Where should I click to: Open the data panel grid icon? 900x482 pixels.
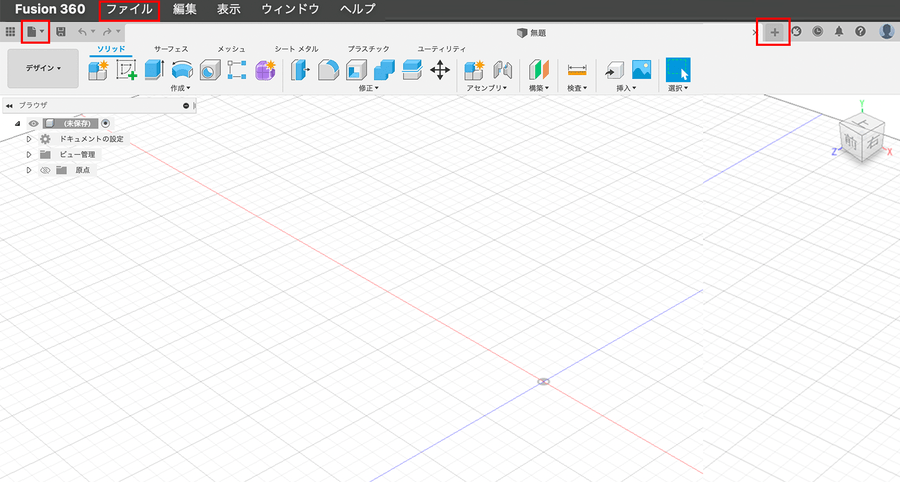[x=11, y=32]
